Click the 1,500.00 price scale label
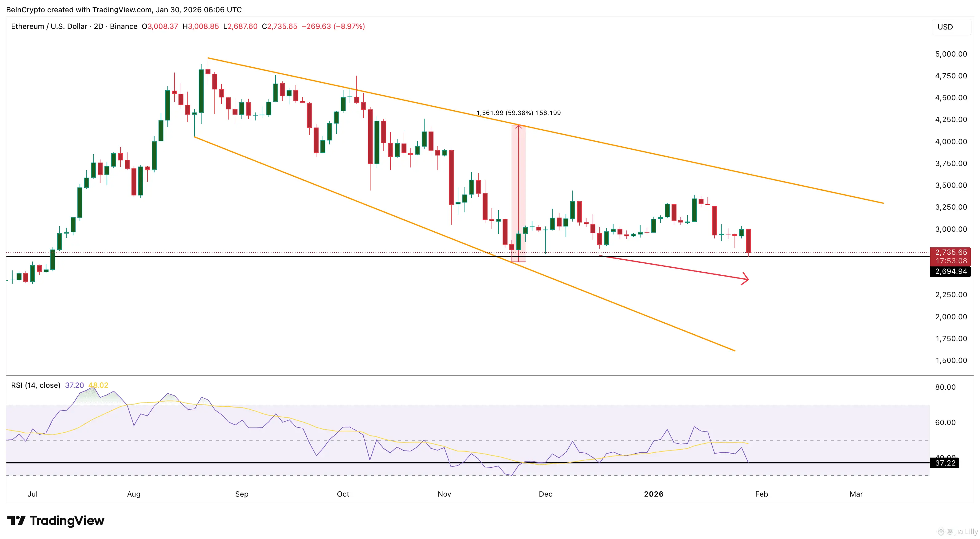This screenshot has width=980, height=539. coord(951,360)
